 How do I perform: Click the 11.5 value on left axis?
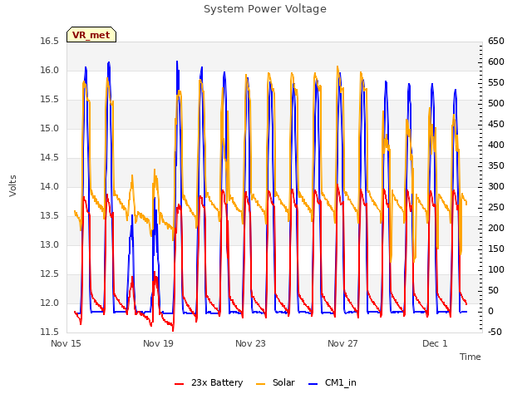[49, 332]
